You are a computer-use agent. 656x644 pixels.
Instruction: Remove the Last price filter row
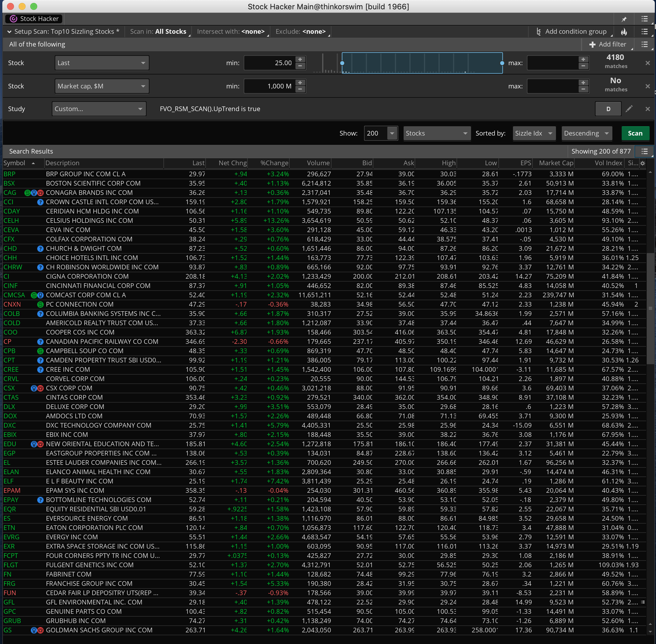click(x=648, y=63)
